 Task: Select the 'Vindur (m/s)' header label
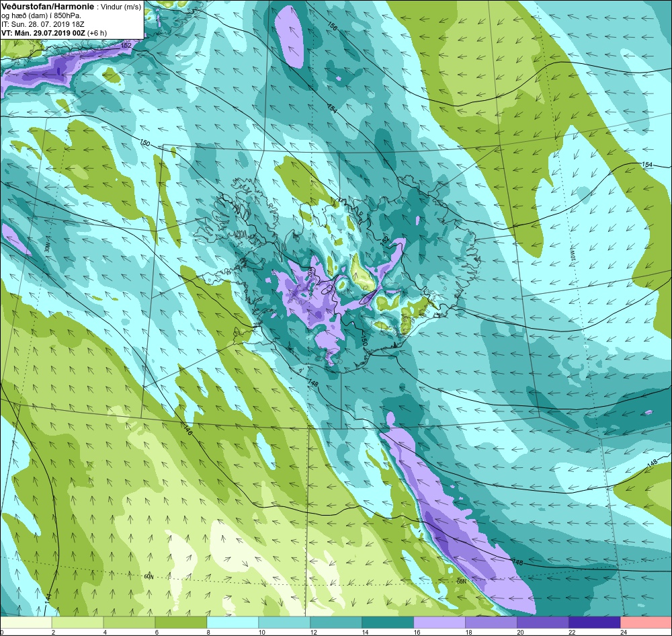point(120,7)
